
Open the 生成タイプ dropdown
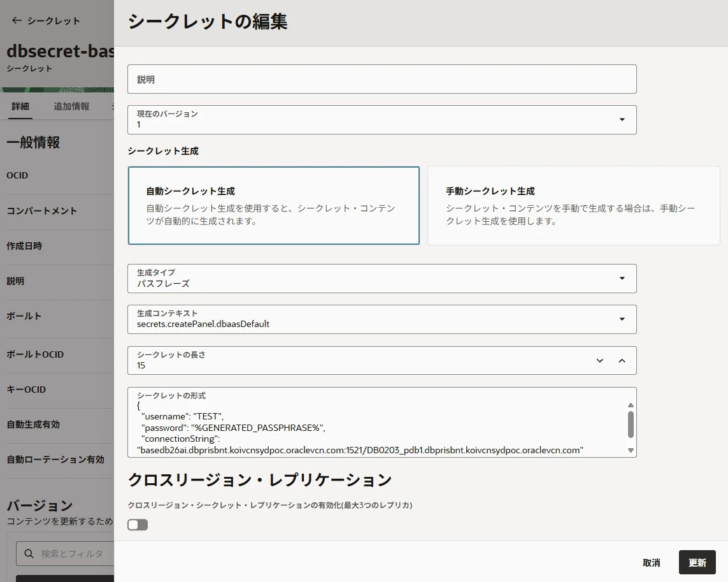[382, 279]
